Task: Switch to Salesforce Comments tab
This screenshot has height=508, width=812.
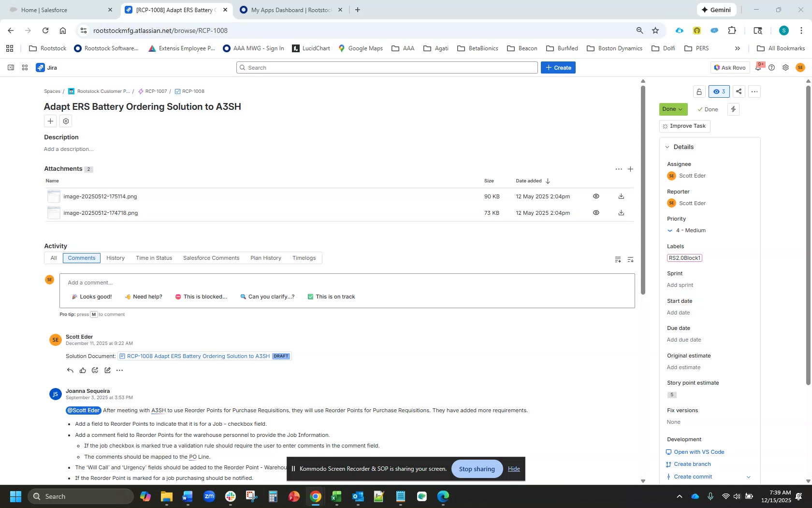Action: pyautogui.click(x=211, y=258)
